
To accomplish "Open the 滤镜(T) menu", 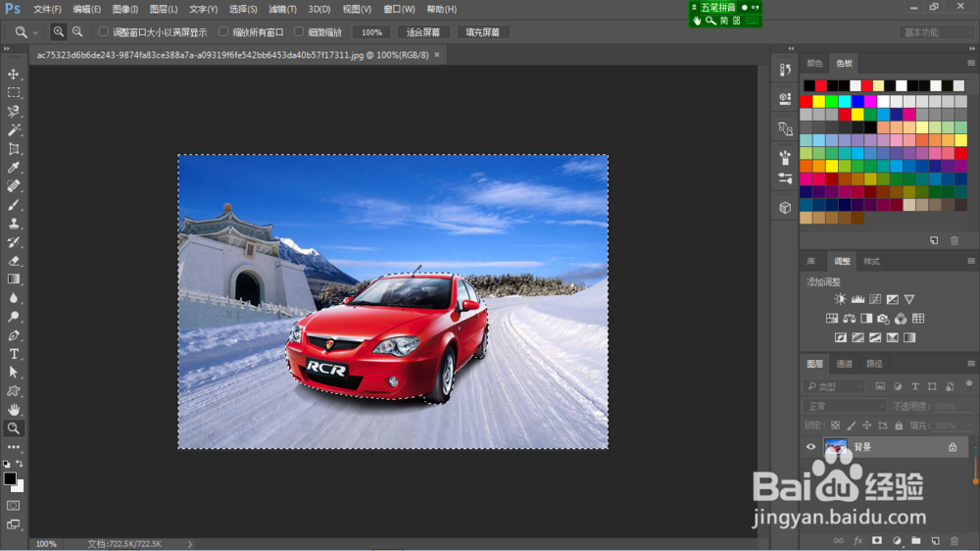I will pos(282,10).
